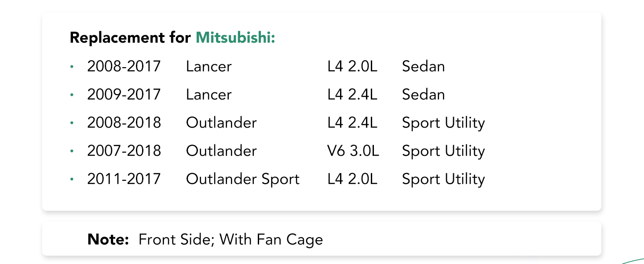The image size is (644, 264).
Task: Click the green Mitsubishi heading text
Action: tap(235, 38)
